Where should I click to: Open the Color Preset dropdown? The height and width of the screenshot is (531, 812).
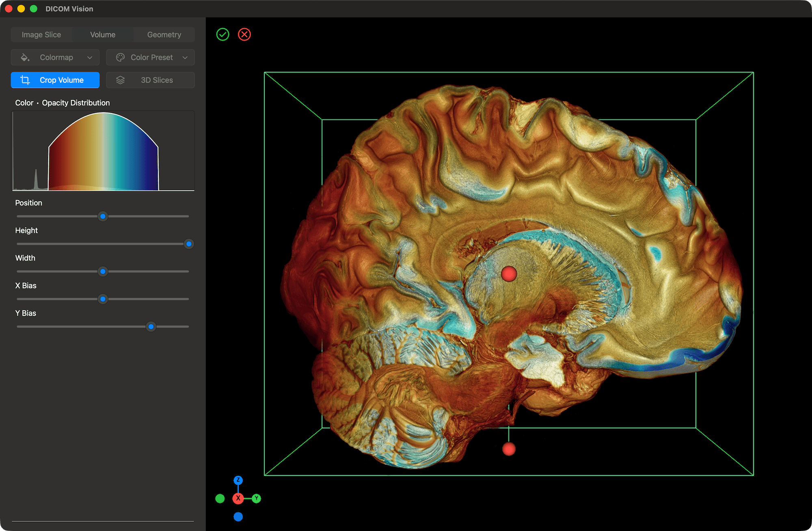150,57
